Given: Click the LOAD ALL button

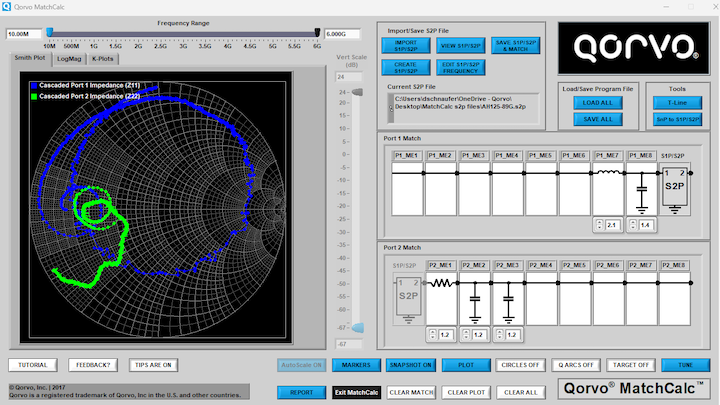Looking at the screenshot, I should coord(598,103).
